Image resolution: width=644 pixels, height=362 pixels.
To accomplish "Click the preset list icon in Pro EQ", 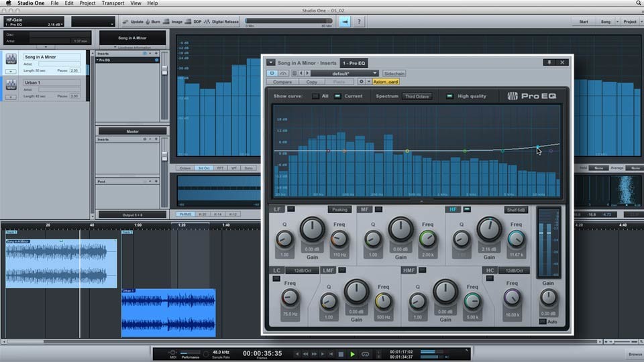I will point(294,73).
